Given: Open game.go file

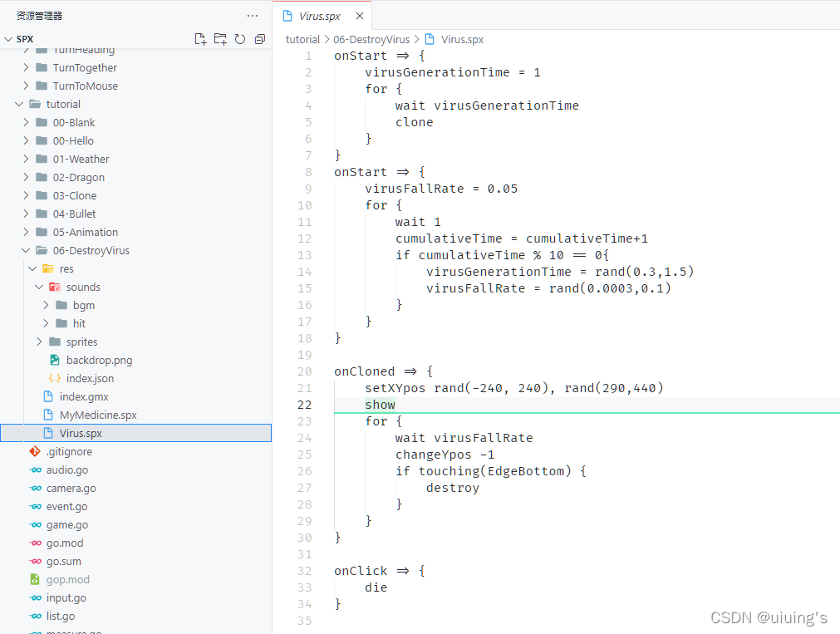Looking at the screenshot, I should coord(67,524).
